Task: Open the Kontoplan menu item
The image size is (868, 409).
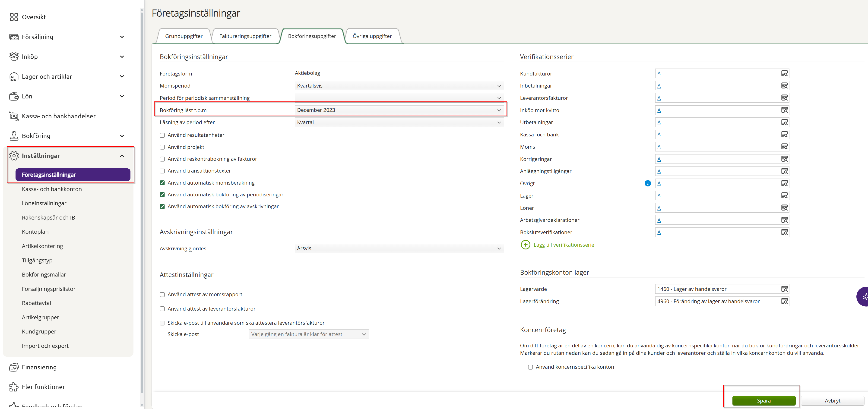Action: pyautogui.click(x=35, y=232)
